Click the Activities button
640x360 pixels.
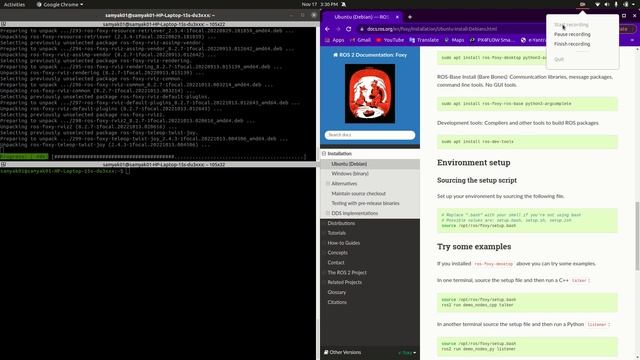(14, 4)
